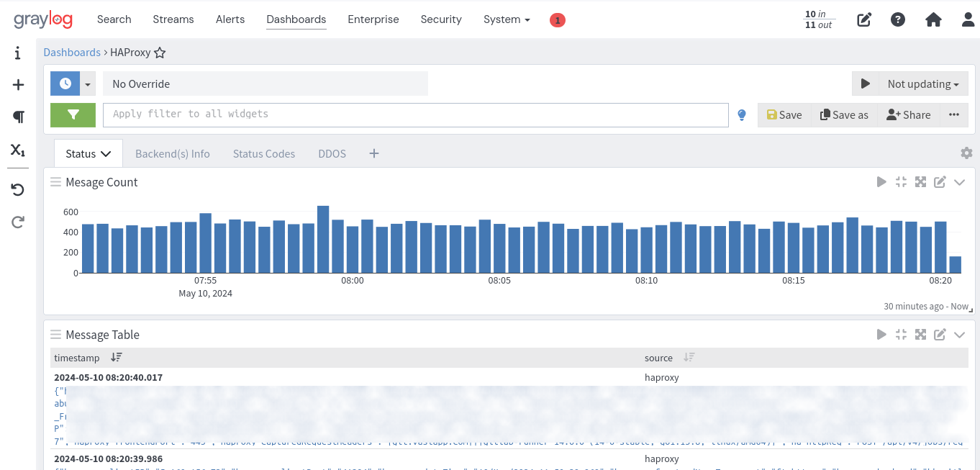
Task: Follow the Dashboards breadcrumb link
Action: coord(72,53)
